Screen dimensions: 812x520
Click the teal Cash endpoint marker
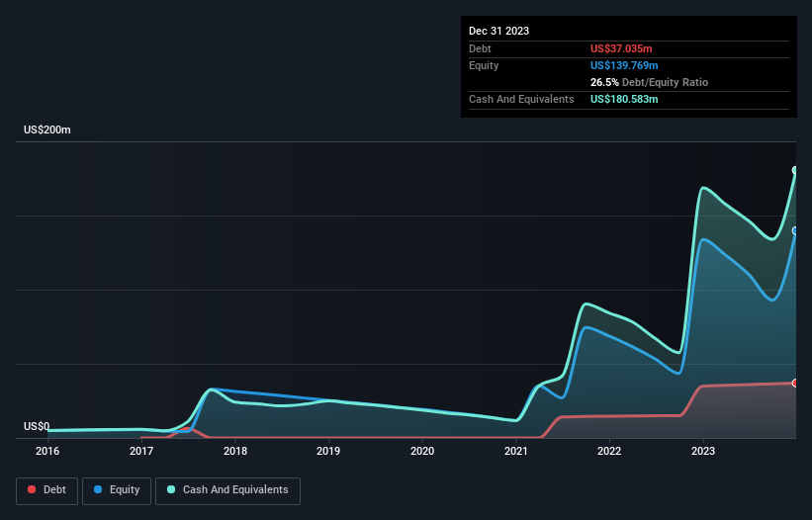(795, 170)
